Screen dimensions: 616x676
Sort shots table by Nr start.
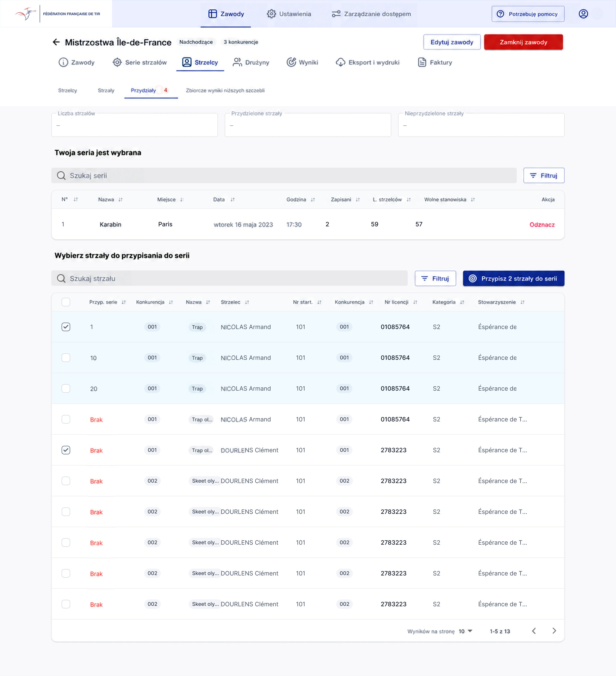click(319, 302)
